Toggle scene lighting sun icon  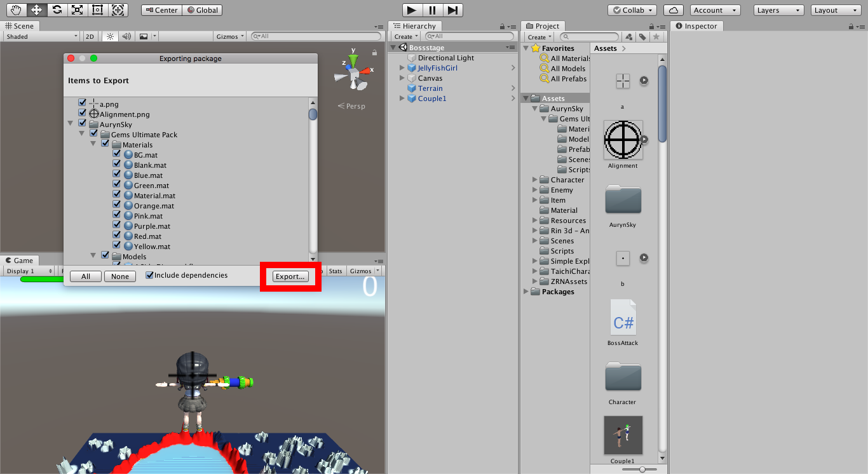click(x=110, y=36)
